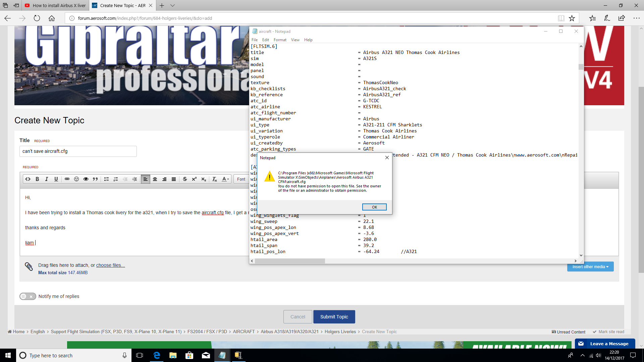Insert numbered list

tap(116, 179)
